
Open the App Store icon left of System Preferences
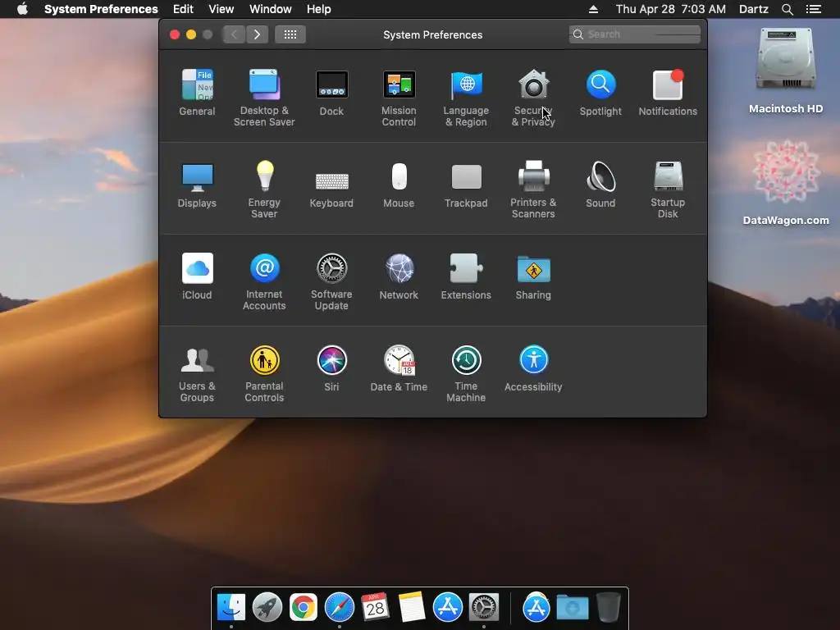click(447, 607)
